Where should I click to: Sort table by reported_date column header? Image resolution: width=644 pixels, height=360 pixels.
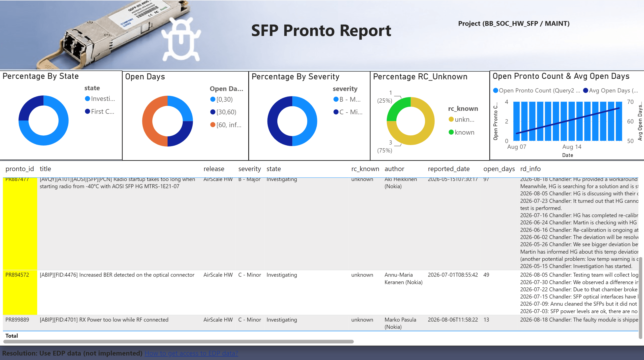tap(448, 169)
